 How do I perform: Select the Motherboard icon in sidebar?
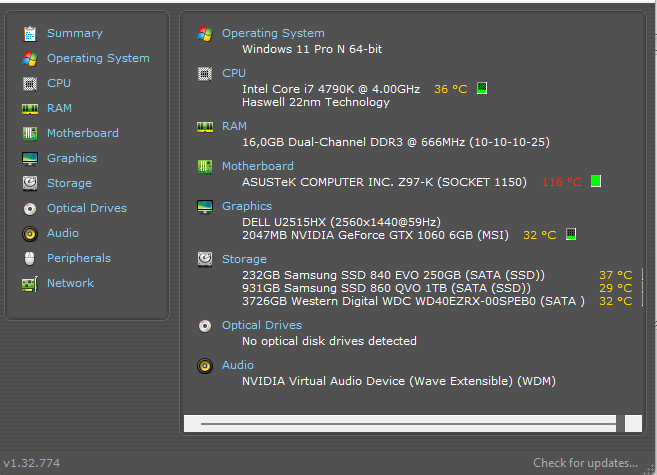click(x=29, y=133)
